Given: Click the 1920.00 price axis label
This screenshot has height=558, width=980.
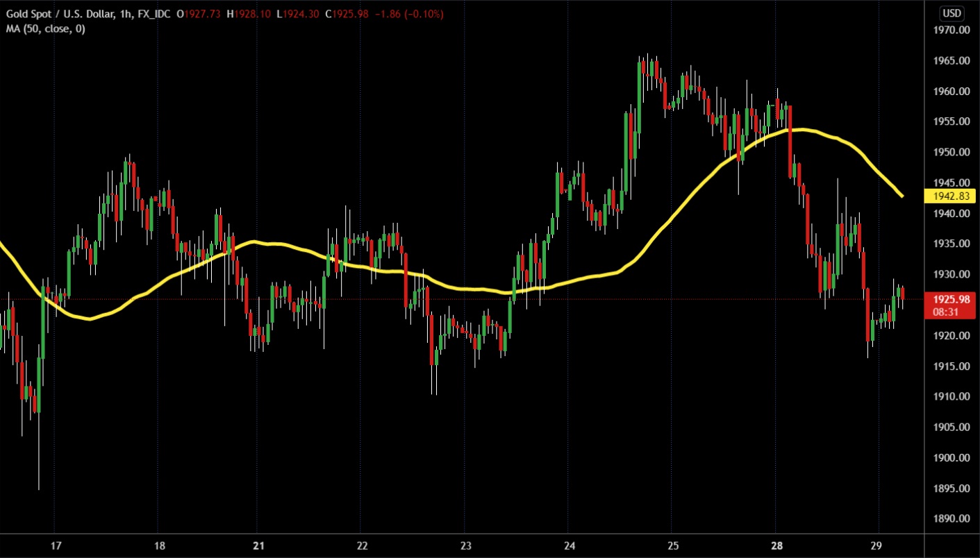Looking at the screenshot, I should [951, 335].
